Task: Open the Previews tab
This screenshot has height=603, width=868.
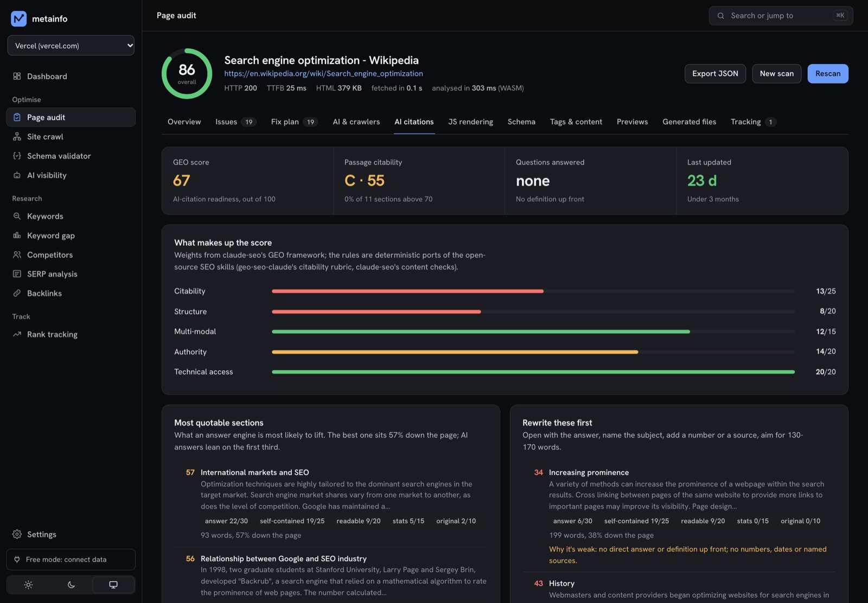Action: tap(632, 122)
